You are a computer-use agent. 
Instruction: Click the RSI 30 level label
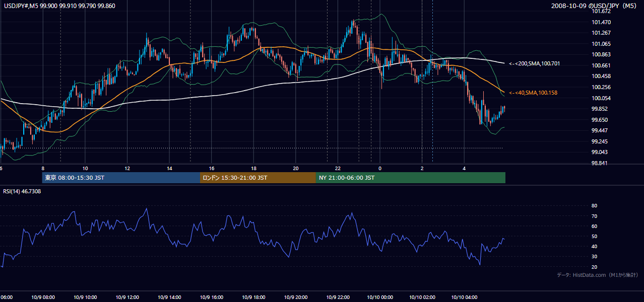click(x=594, y=257)
